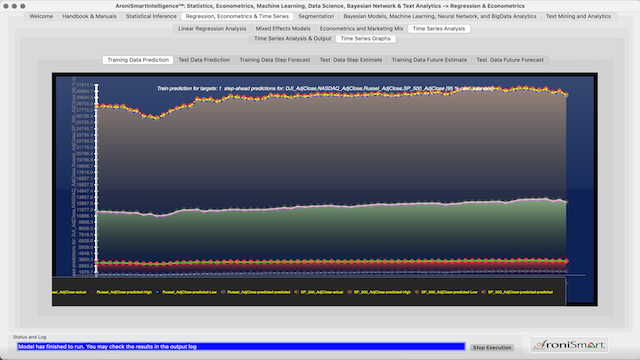Show Time Series Analysis & Output
640x360 pixels.
click(x=293, y=38)
